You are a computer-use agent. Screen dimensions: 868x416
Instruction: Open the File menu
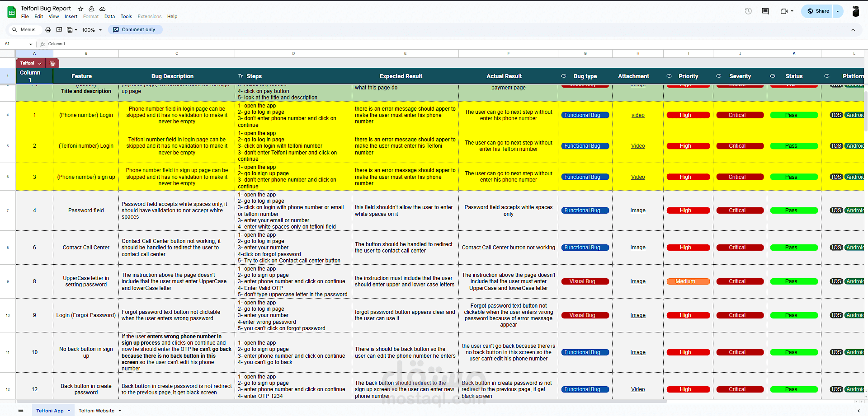25,17
